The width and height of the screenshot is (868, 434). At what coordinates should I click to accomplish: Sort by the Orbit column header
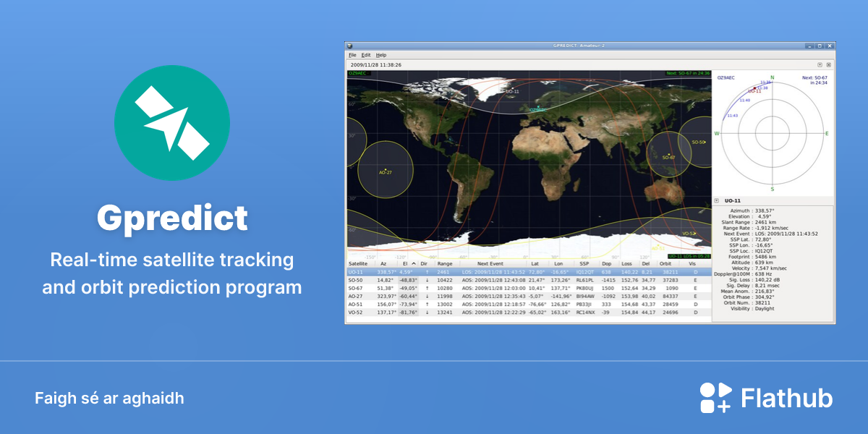point(665,264)
